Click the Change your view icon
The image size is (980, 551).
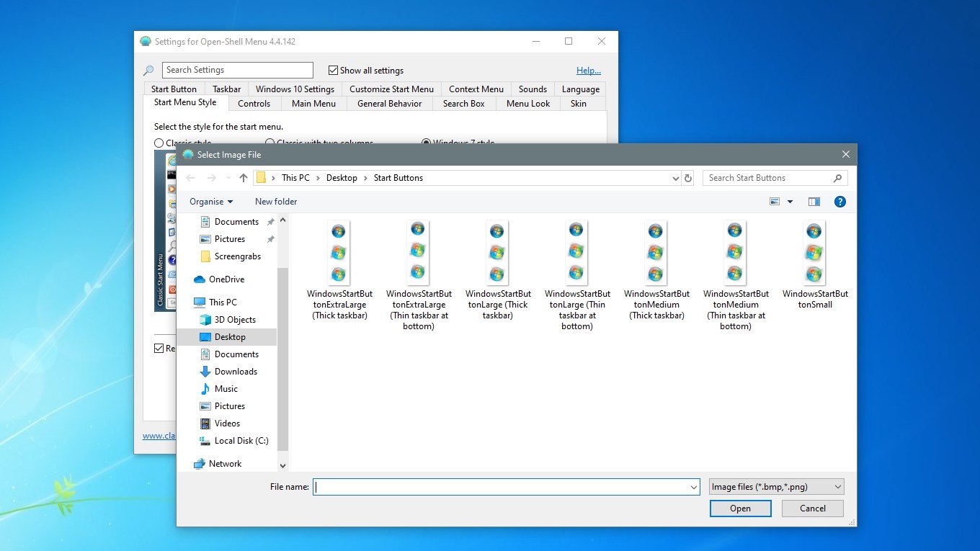[x=775, y=202]
